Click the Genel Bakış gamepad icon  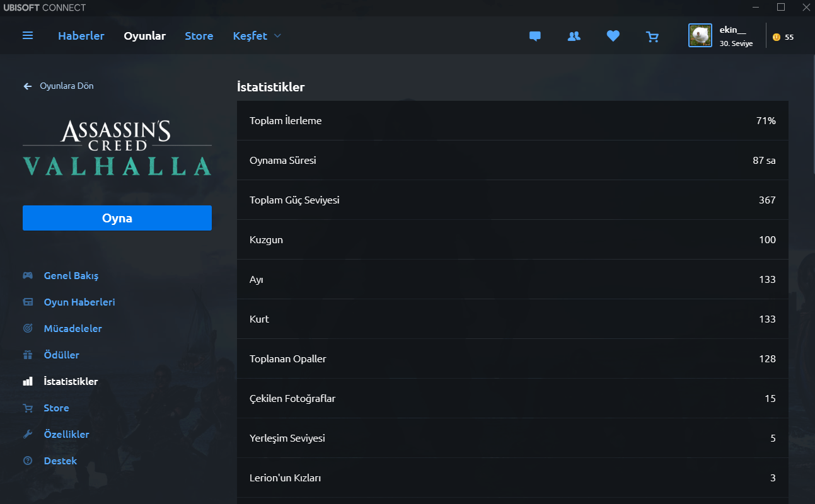point(28,276)
